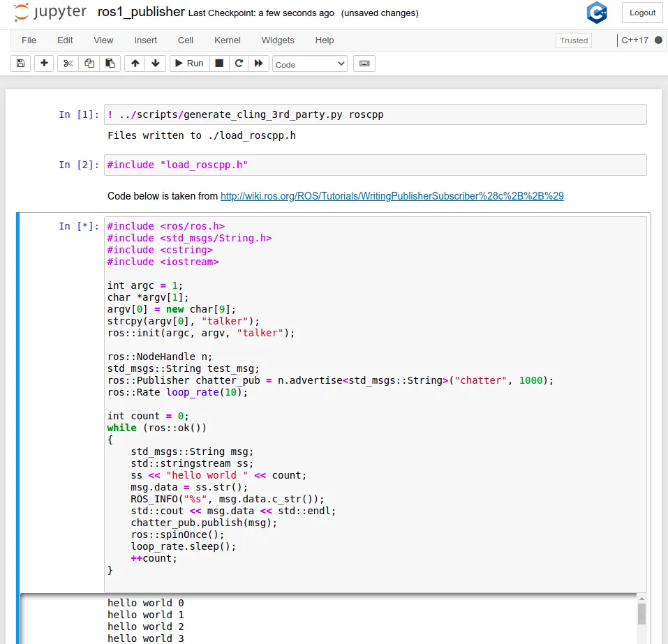Click the save and checkpoint icon
The height and width of the screenshot is (644, 668).
(x=20, y=63)
